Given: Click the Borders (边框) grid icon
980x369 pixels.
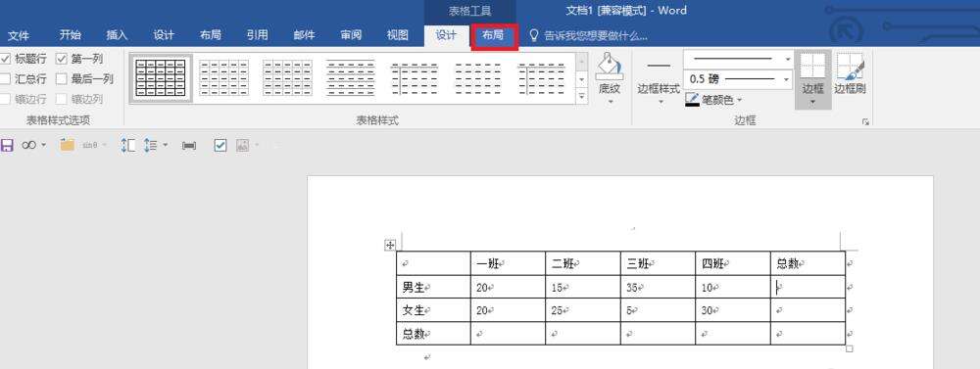Looking at the screenshot, I should (x=812, y=66).
